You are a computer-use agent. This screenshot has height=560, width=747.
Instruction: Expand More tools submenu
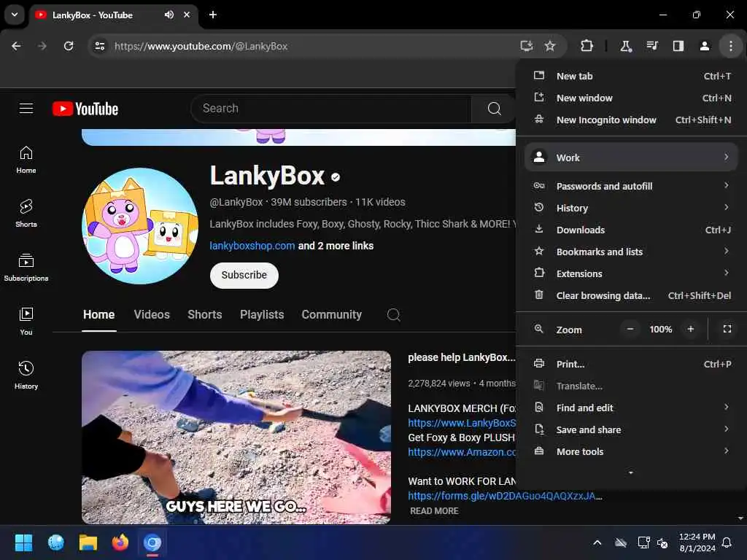pyautogui.click(x=631, y=452)
